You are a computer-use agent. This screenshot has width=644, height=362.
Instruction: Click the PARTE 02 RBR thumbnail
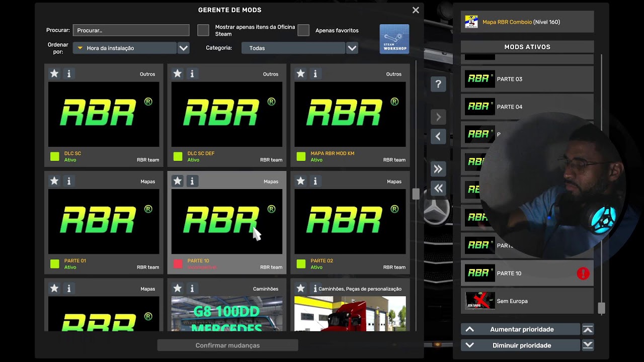click(x=350, y=222)
